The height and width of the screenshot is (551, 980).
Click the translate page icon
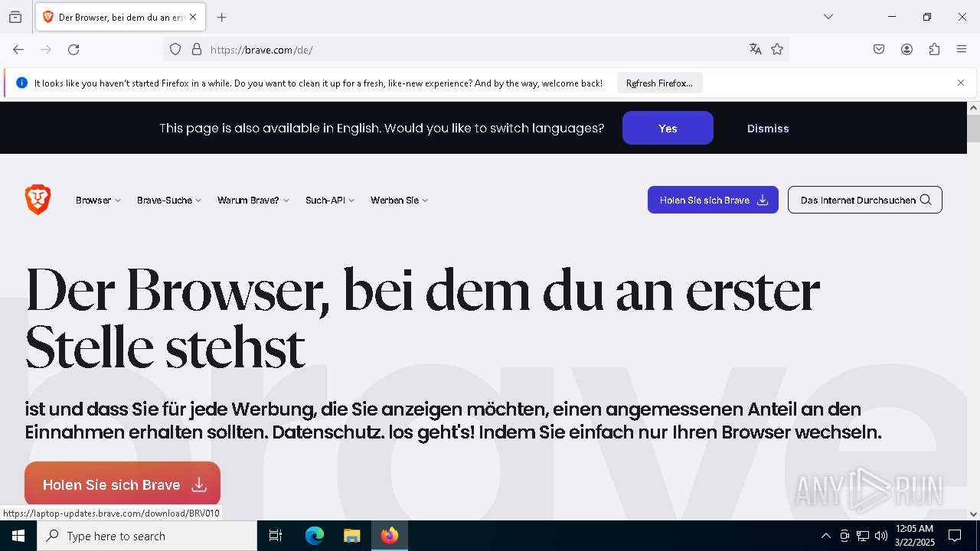(x=756, y=50)
